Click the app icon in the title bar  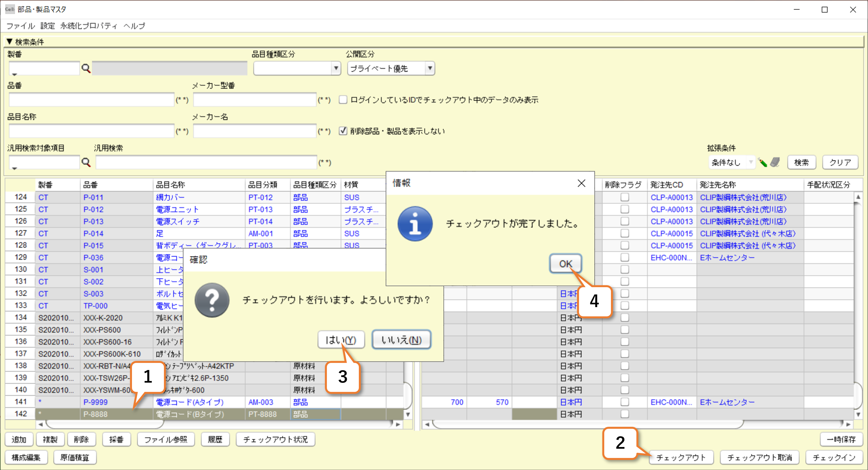(10, 9)
